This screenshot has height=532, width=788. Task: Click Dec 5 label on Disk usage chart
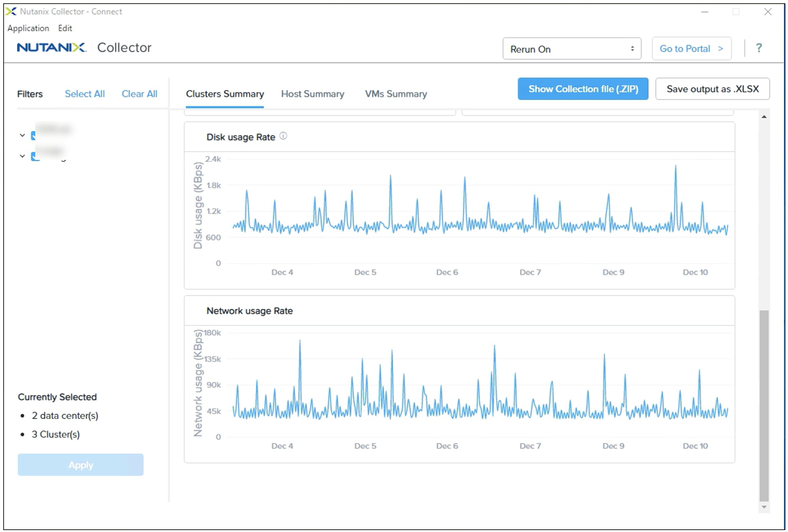(365, 272)
